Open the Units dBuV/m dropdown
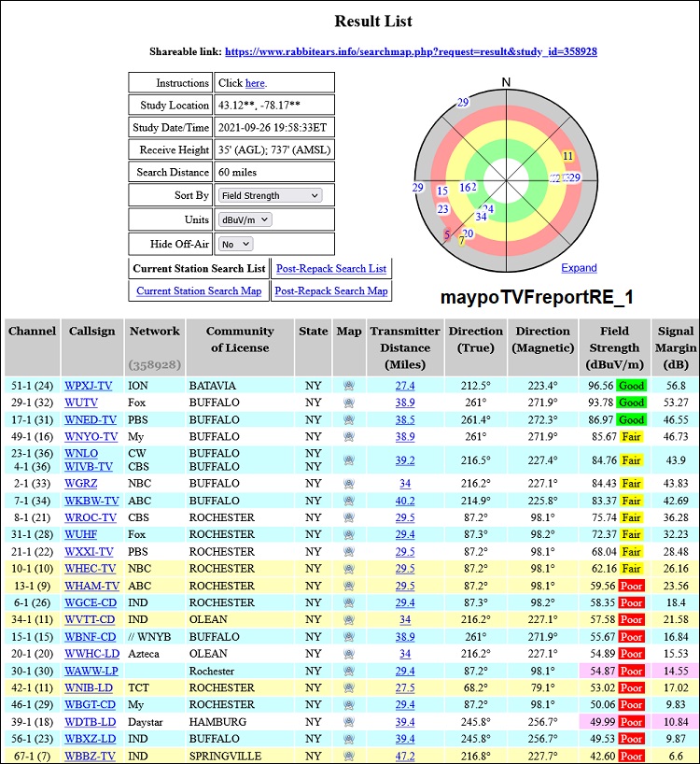 click(244, 219)
